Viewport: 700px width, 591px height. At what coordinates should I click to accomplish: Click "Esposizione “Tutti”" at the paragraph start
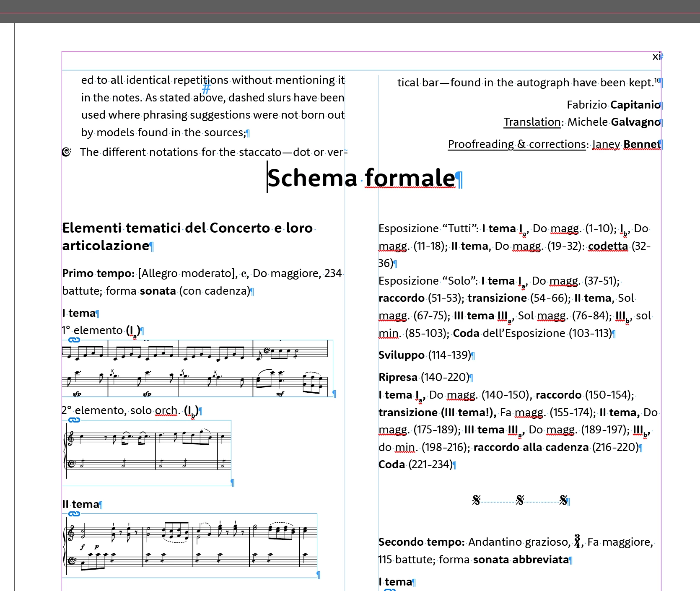pos(428,228)
